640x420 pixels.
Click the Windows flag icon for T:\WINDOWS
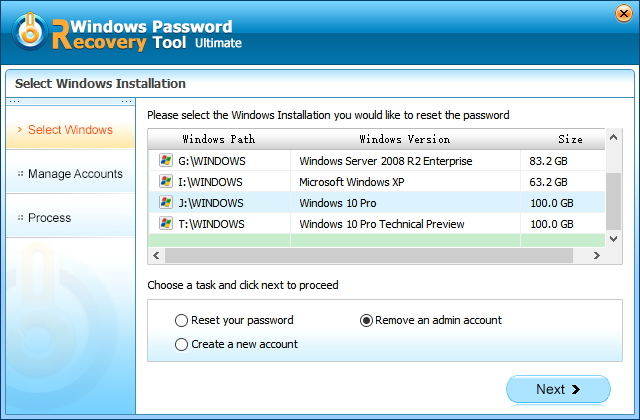click(x=166, y=224)
